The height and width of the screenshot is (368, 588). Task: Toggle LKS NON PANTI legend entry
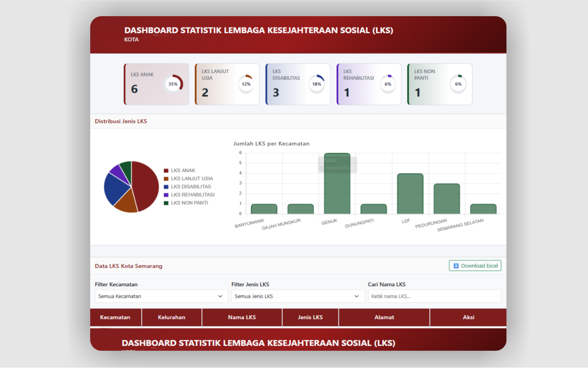(184, 202)
